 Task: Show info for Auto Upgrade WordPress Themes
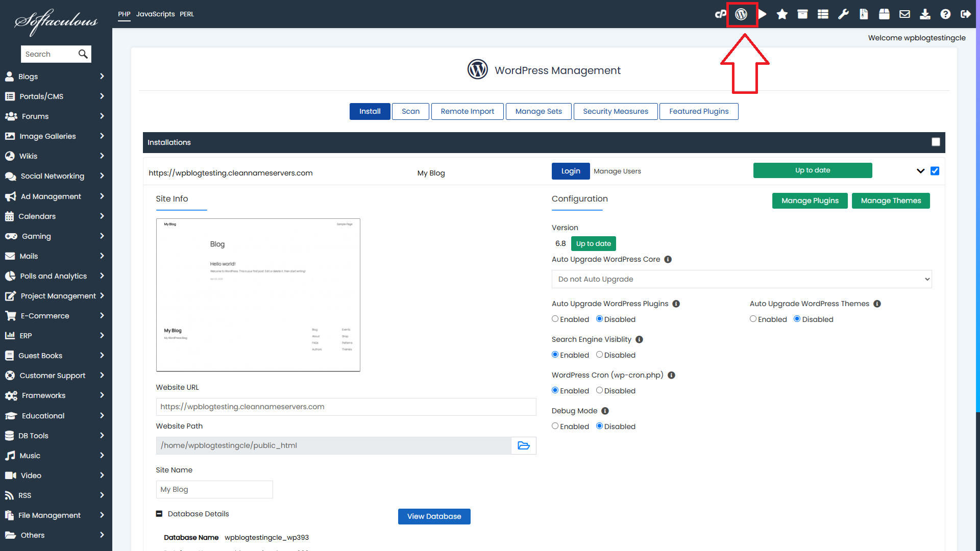click(877, 304)
